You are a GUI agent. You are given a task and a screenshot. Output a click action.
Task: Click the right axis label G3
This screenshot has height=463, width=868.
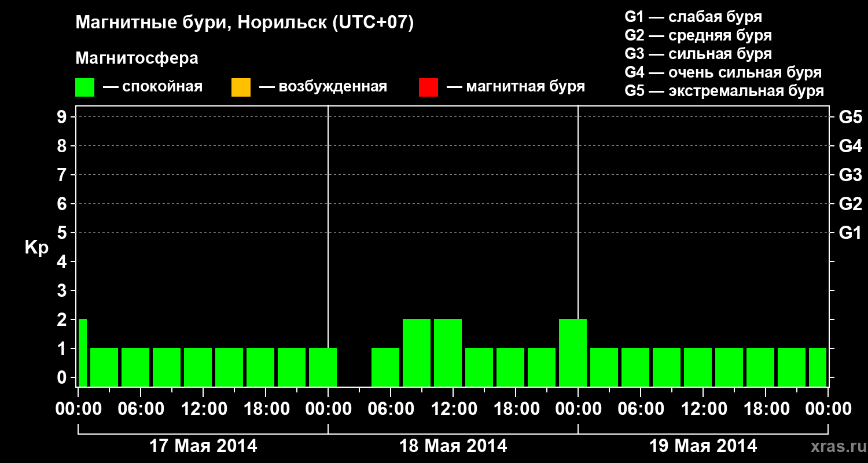click(x=850, y=175)
